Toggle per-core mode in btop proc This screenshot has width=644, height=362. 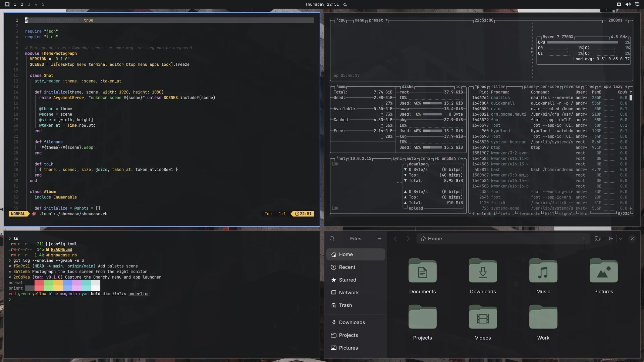point(549,86)
